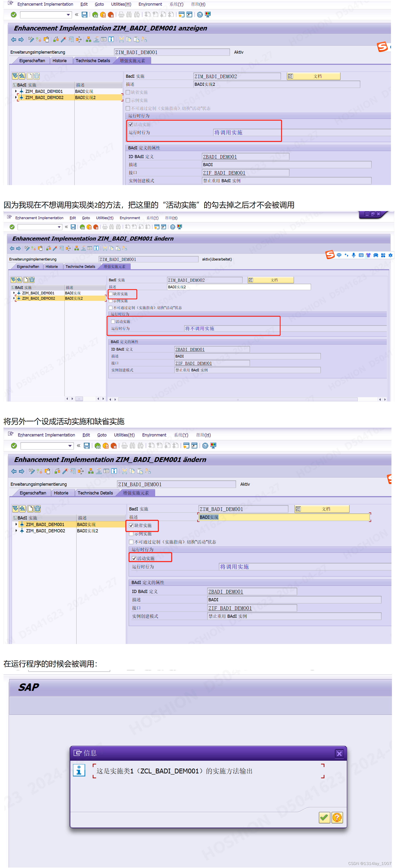Open Edit menu in anzeigen window
This screenshot has height=868, width=395.
tap(84, 4)
